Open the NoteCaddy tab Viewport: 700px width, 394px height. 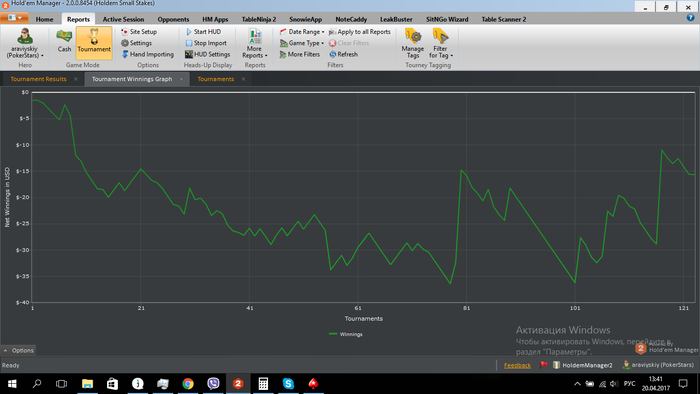pos(351,19)
